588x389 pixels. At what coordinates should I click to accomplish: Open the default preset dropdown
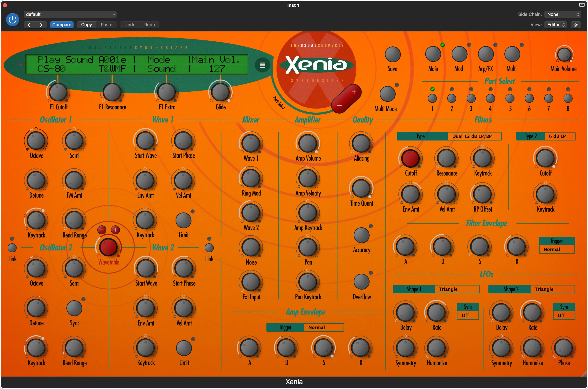tap(70, 14)
